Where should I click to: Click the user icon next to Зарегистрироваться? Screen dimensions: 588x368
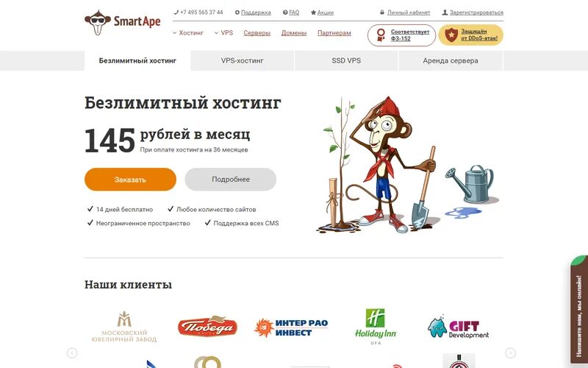[x=445, y=13]
